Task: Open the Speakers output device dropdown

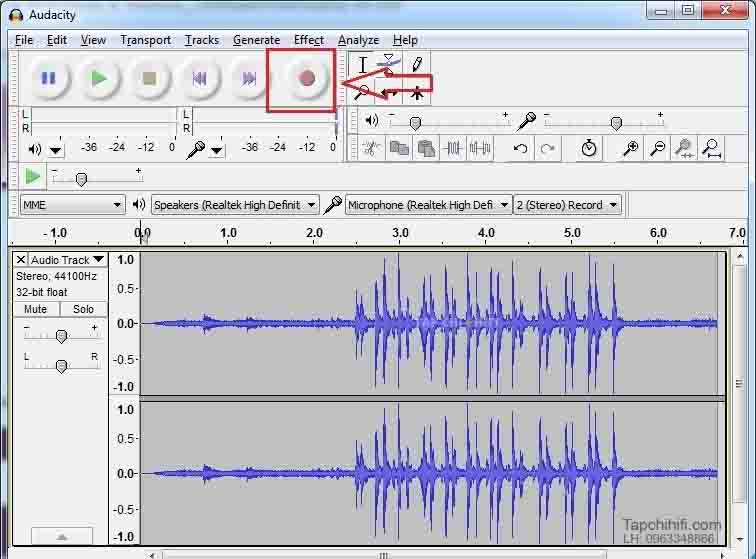Action: (x=235, y=205)
